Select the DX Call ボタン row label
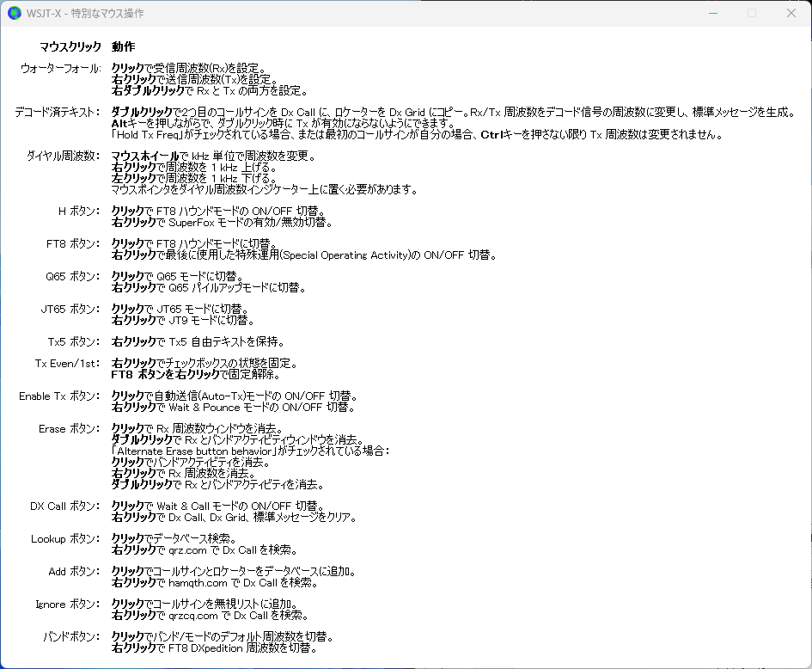 (66, 506)
